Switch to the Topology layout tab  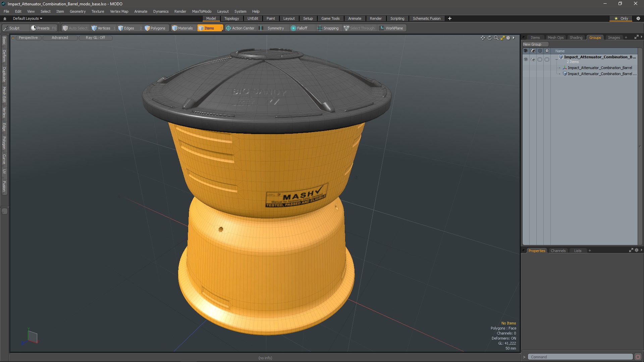[x=231, y=18]
